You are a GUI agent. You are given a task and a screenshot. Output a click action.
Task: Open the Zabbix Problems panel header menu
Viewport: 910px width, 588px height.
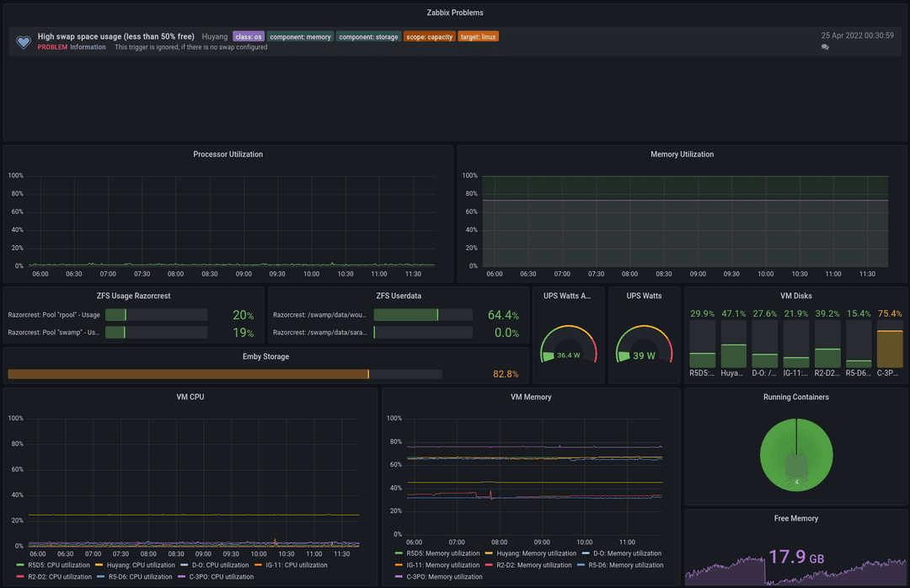tap(455, 13)
